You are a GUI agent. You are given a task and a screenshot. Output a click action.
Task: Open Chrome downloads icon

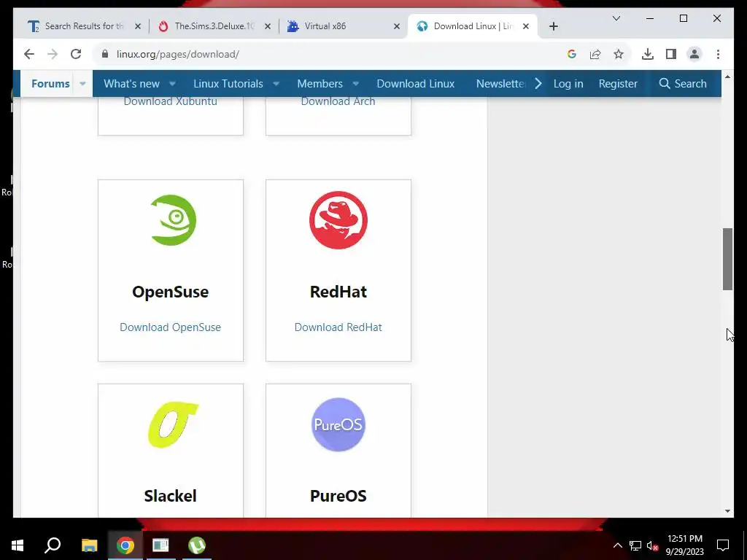click(648, 54)
